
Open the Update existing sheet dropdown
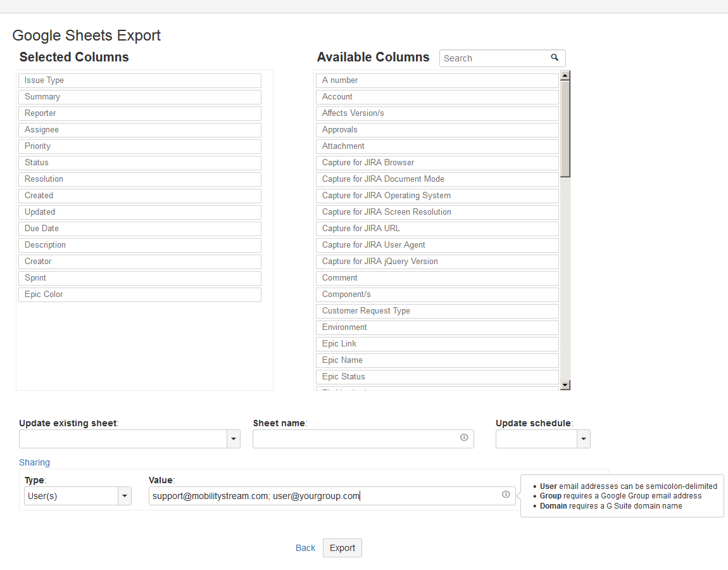tap(234, 439)
